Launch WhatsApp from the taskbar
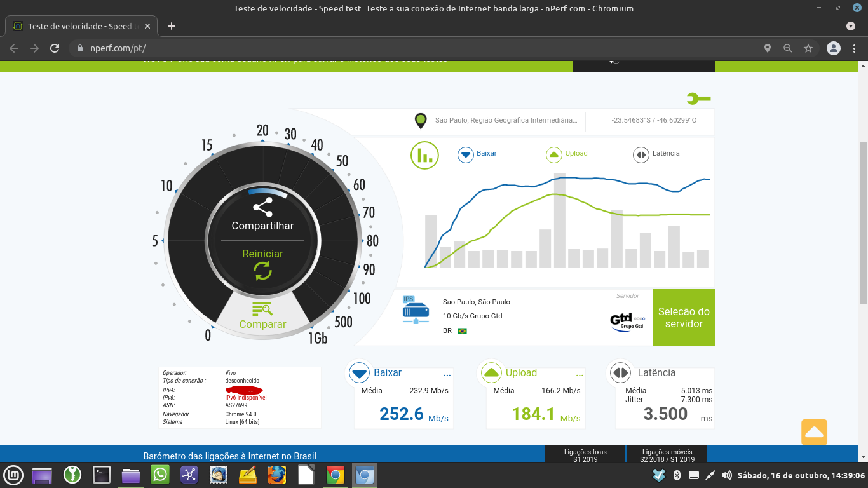The image size is (868, 488). [160, 475]
